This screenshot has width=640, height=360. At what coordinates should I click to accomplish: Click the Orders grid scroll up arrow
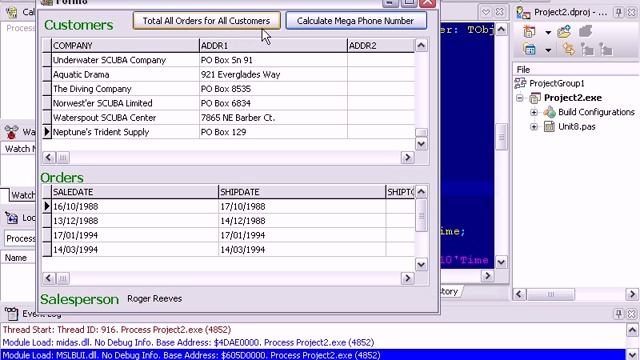tap(421, 191)
